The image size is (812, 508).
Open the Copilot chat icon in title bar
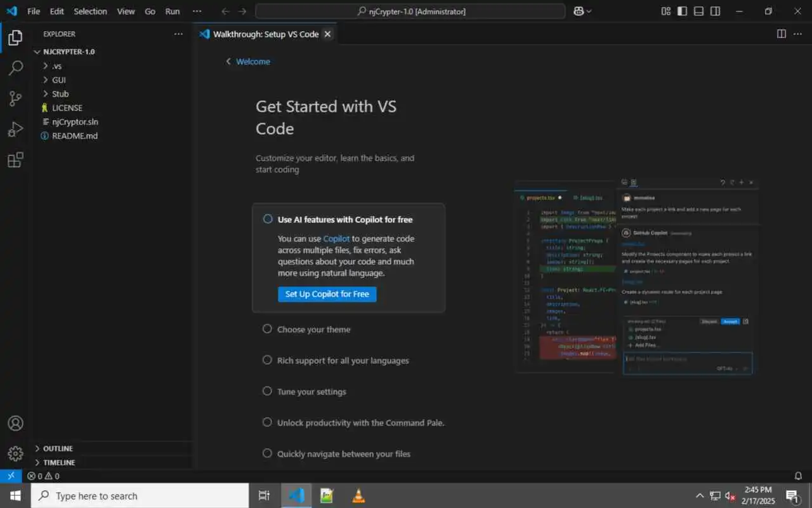point(578,11)
